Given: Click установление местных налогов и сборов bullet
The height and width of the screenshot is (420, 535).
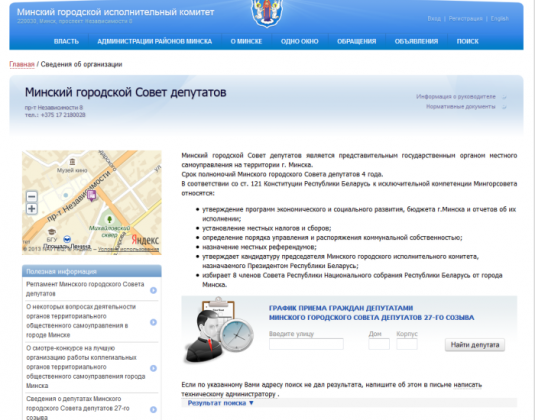Looking at the screenshot, I should 266,228.
